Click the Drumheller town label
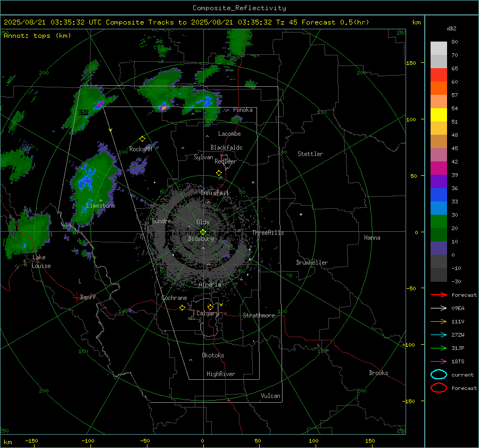This screenshot has height=448, width=479. click(x=312, y=263)
